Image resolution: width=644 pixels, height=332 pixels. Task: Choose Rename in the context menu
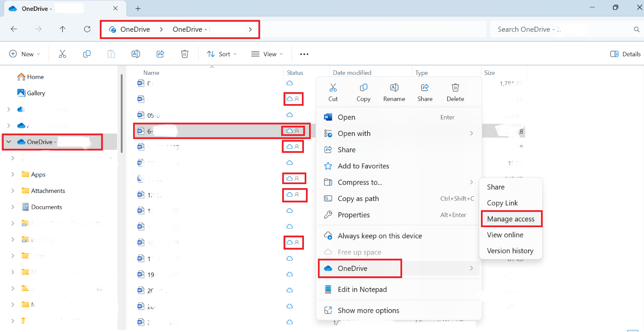[x=394, y=93]
